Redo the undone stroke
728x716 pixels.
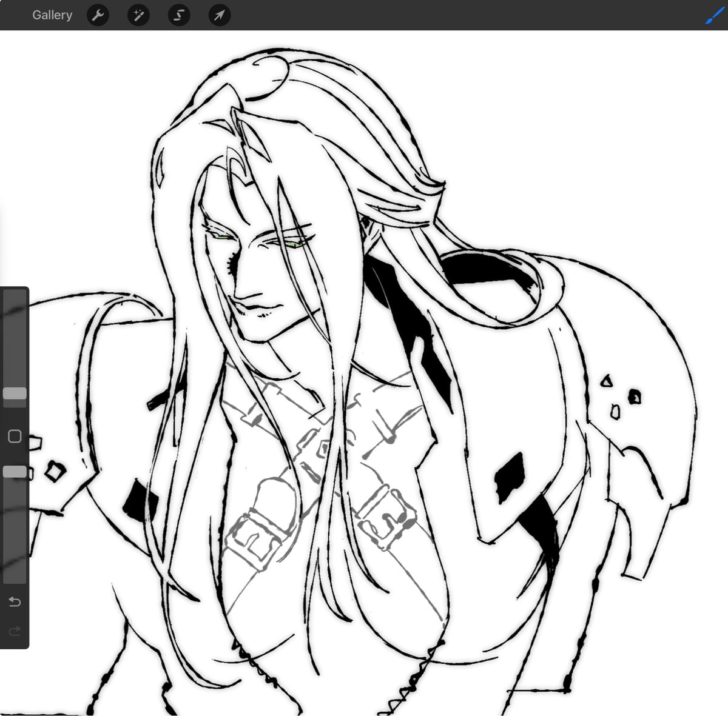[x=15, y=631]
